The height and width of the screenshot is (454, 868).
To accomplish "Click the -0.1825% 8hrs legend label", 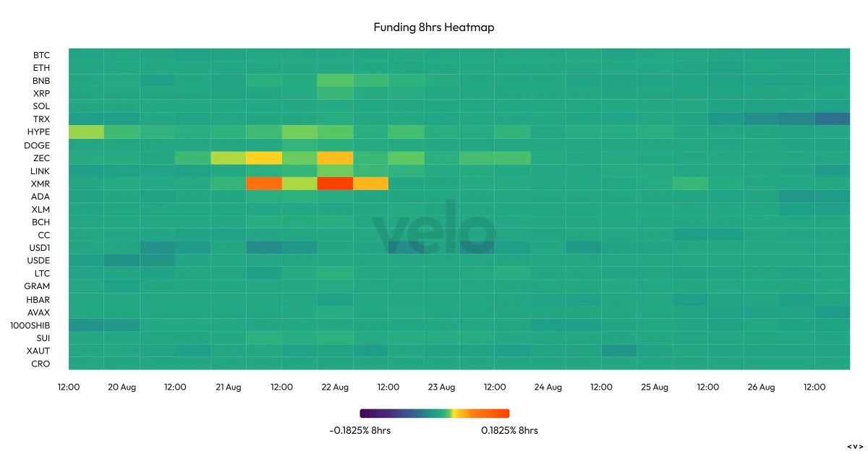I will coord(359,430).
